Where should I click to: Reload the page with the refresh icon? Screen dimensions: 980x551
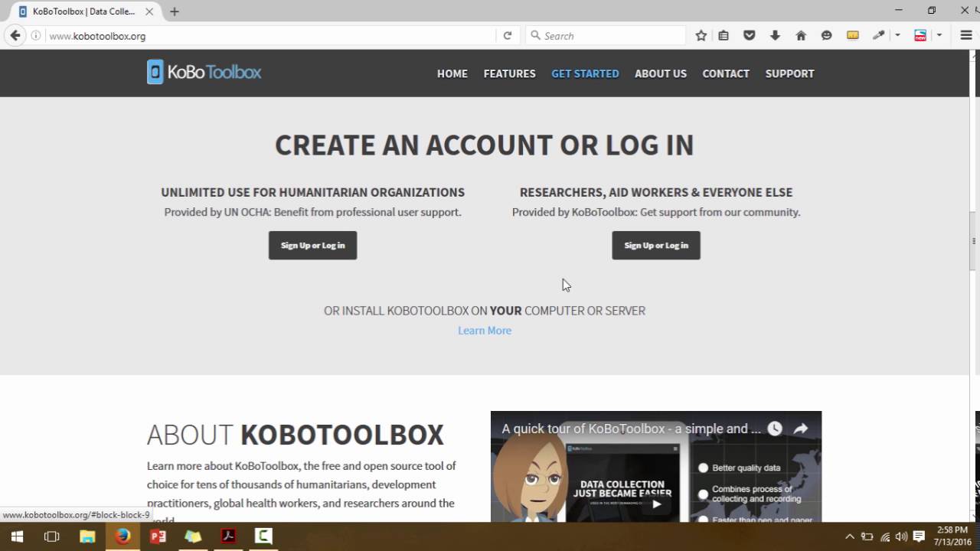pyautogui.click(x=507, y=35)
